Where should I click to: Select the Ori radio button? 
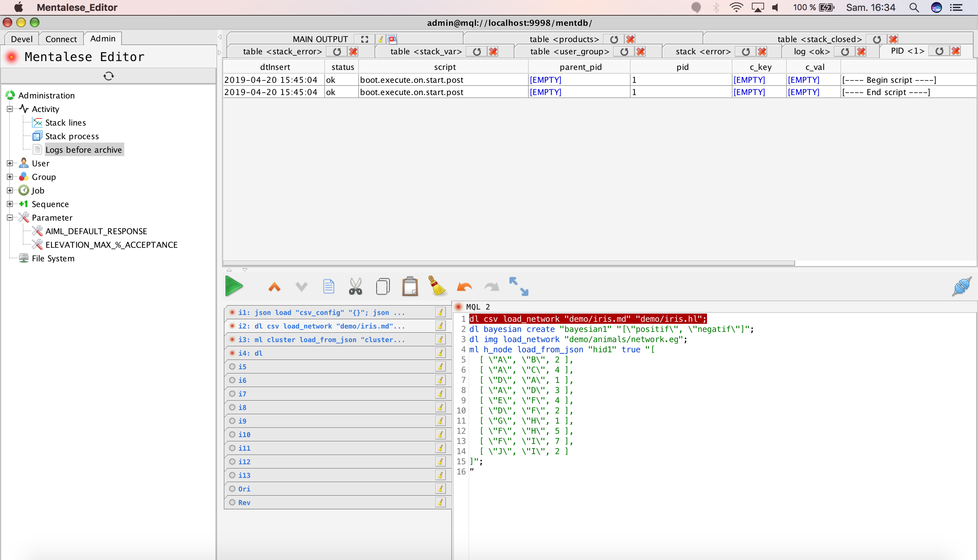(232, 489)
